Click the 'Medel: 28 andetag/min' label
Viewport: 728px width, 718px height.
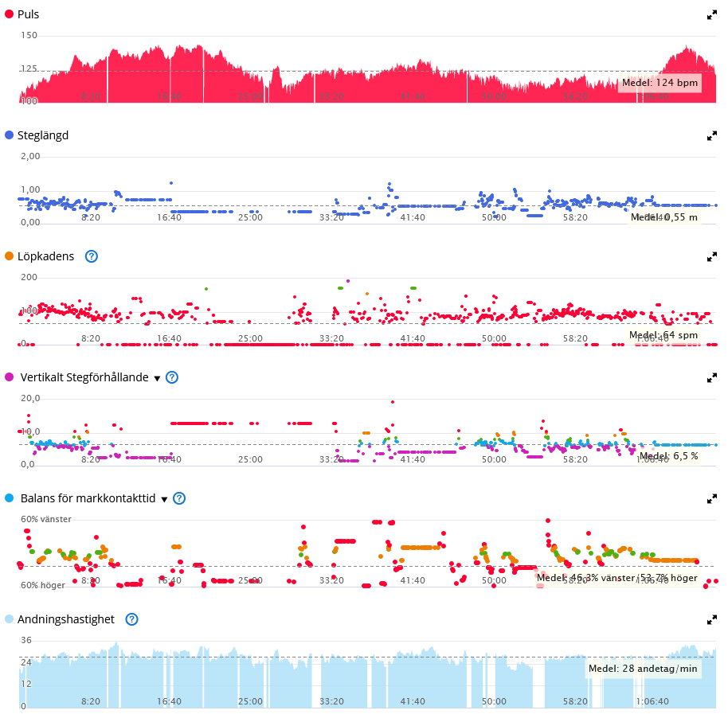tap(643, 669)
